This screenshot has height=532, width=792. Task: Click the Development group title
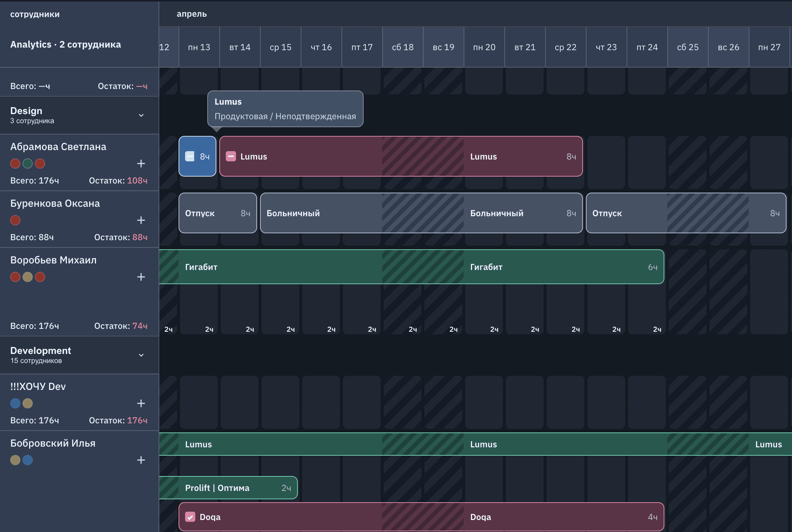(x=41, y=350)
